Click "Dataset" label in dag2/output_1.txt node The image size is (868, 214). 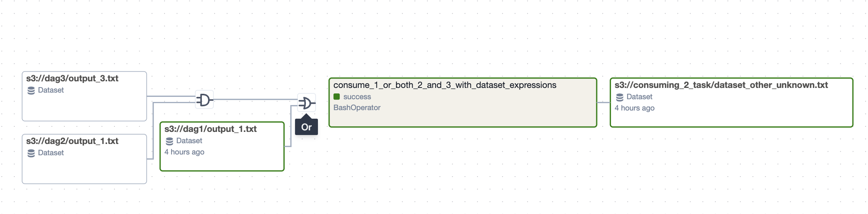click(x=51, y=153)
